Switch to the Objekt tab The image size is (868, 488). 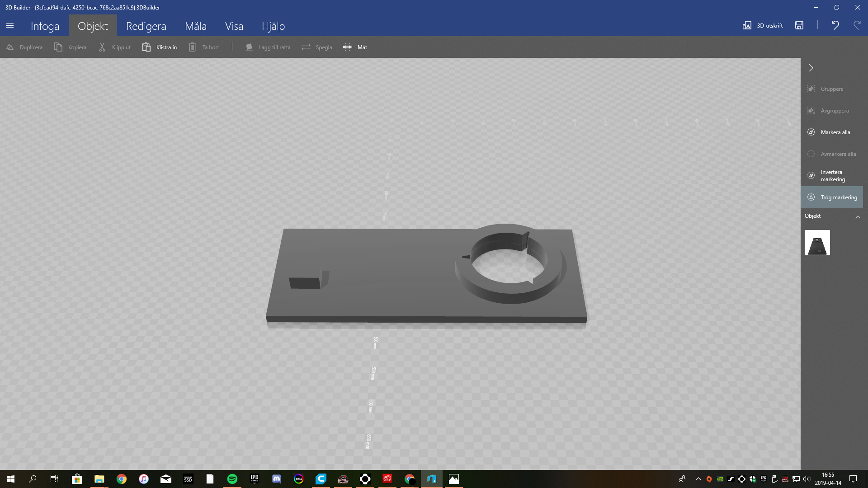(x=93, y=26)
